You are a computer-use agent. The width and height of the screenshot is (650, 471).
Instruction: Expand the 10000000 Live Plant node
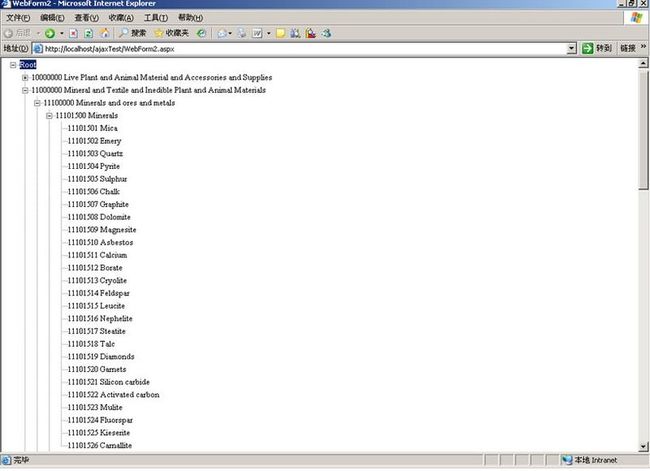tap(25, 78)
